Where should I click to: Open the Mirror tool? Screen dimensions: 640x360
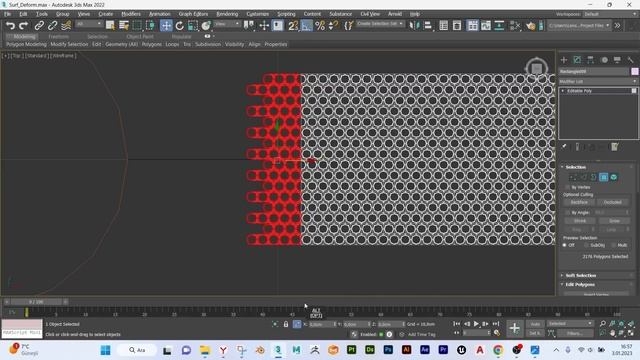(415, 26)
